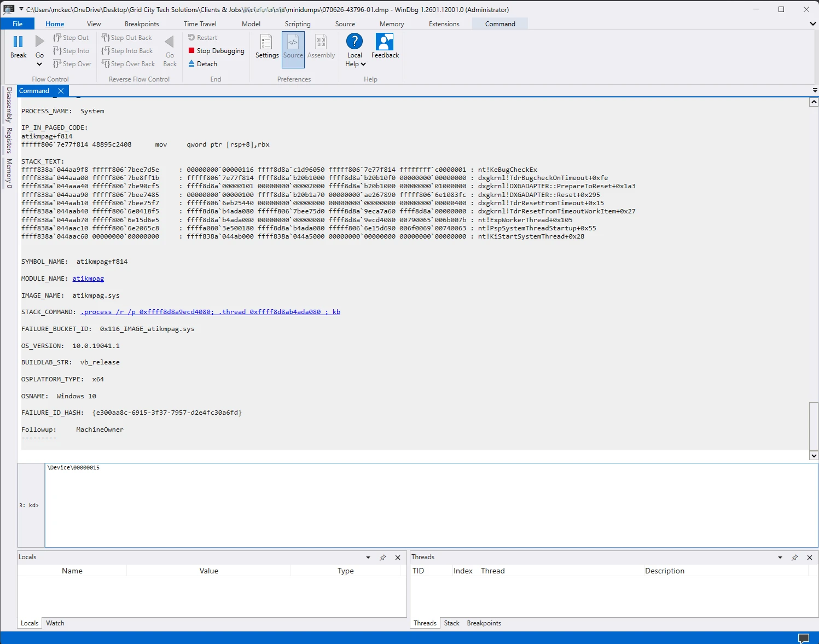This screenshot has height=644, width=819.
Task: Click the Break pause icon
Action: [x=18, y=42]
